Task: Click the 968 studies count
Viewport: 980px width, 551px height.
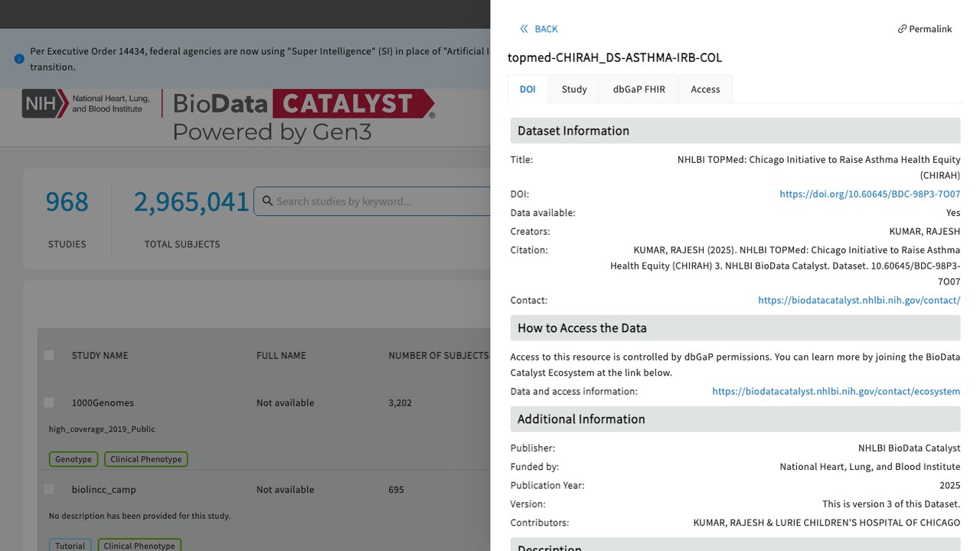Action: [67, 202]
